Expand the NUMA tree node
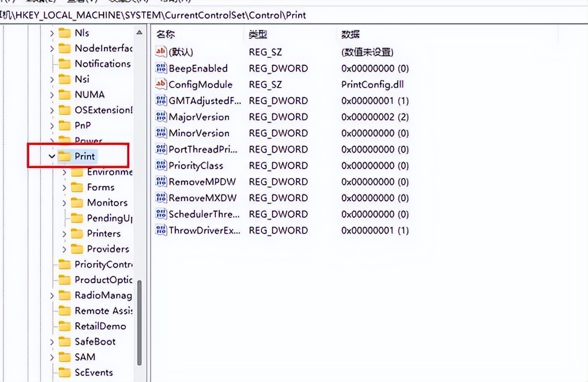Image resolution: width=588 pixels, height=382 pixels. pos(52,94)
